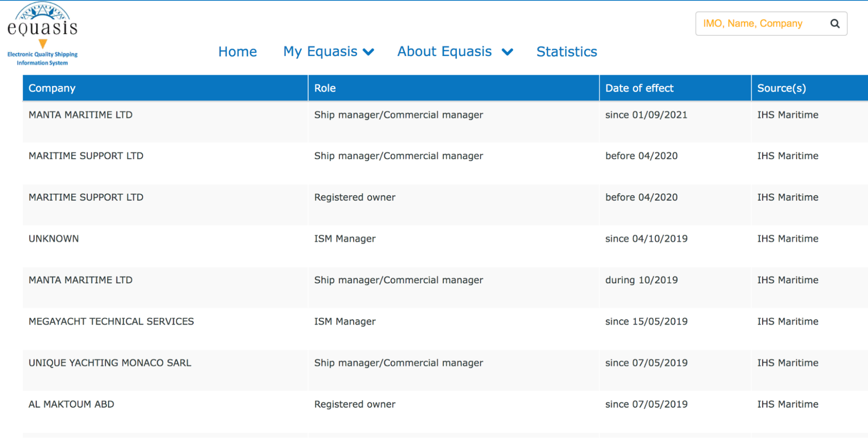The width and height of the screenshot is (868, 438).
Task: Click Registered owner role for MARITIME SUPPORT LTD
Action: [x=355, y=197]
